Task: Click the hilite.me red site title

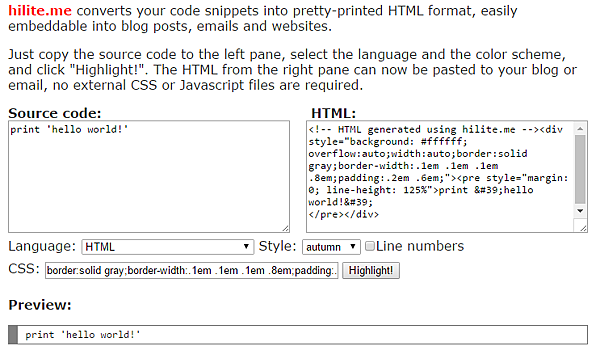Action: click(x=40, y=11)
